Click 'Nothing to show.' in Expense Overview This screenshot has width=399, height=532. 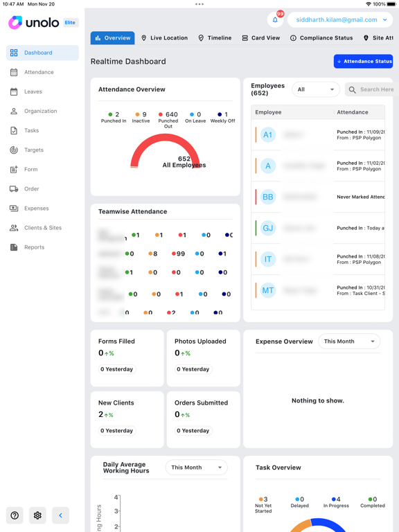(x=318, y=400)
